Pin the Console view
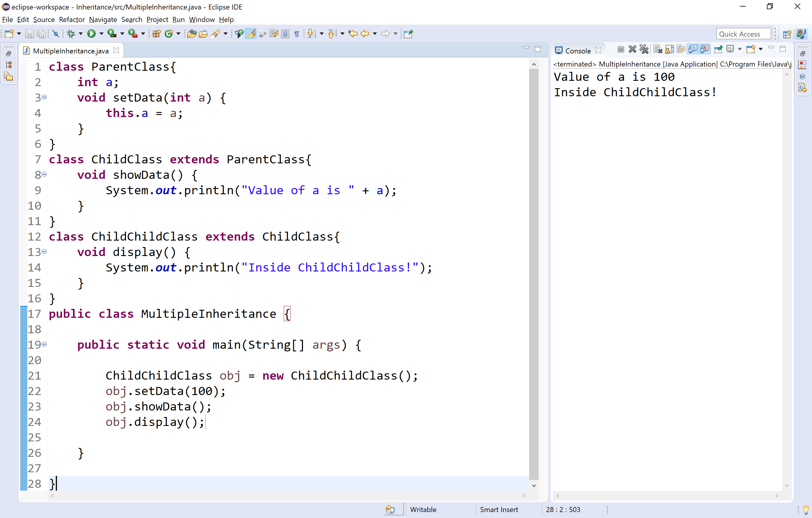The height and width of the screenshot is (518, 812). point(718,49)
